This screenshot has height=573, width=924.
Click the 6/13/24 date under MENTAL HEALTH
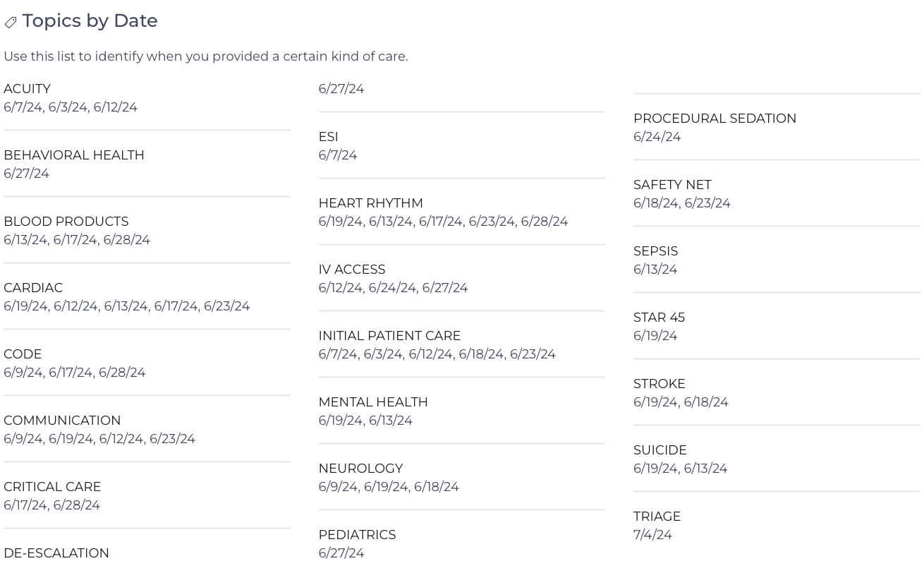coord(391,421)
